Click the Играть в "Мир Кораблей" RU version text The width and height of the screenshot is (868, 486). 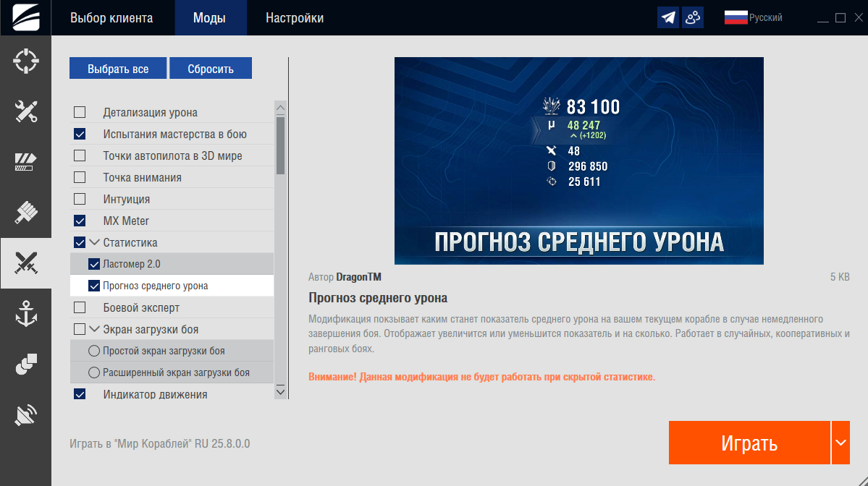coord(159,443)
